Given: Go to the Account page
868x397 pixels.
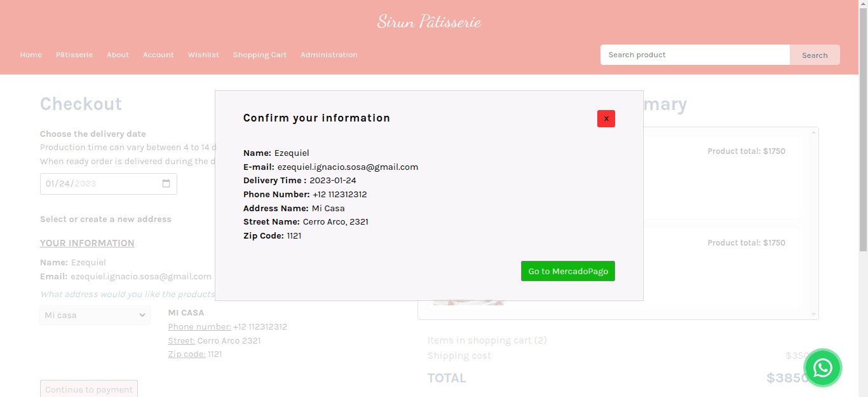Looking at the screenshot, I should click(x=158, y=55).
